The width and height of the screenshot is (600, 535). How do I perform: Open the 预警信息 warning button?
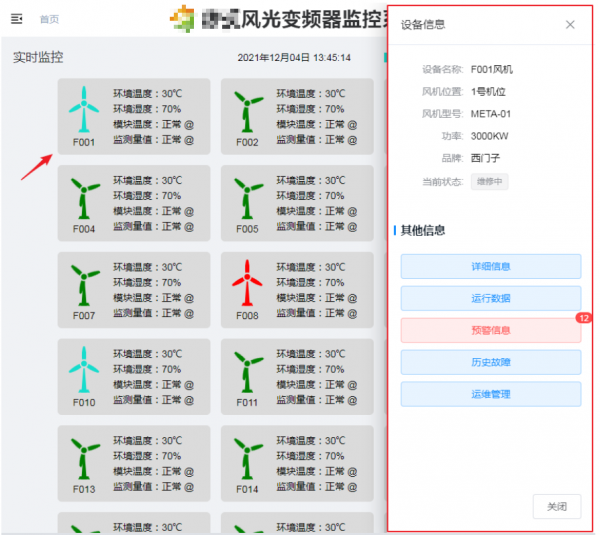click(x=491, y=330)
